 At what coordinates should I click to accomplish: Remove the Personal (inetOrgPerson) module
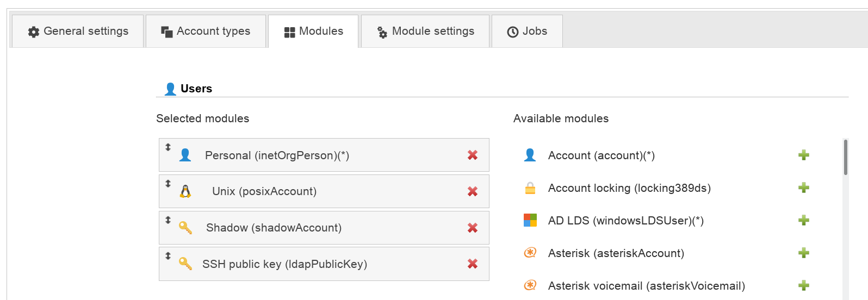[472, 155]
